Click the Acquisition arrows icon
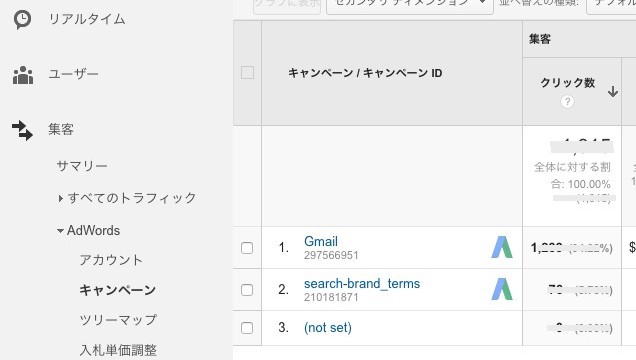The width and height of the screenshot is (636, 360). pos(22,130)
